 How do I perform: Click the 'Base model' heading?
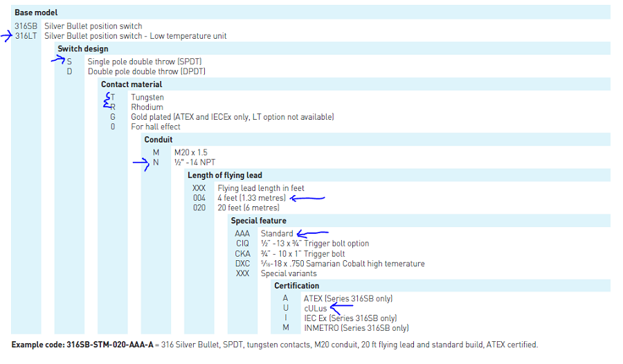(36, 12)
